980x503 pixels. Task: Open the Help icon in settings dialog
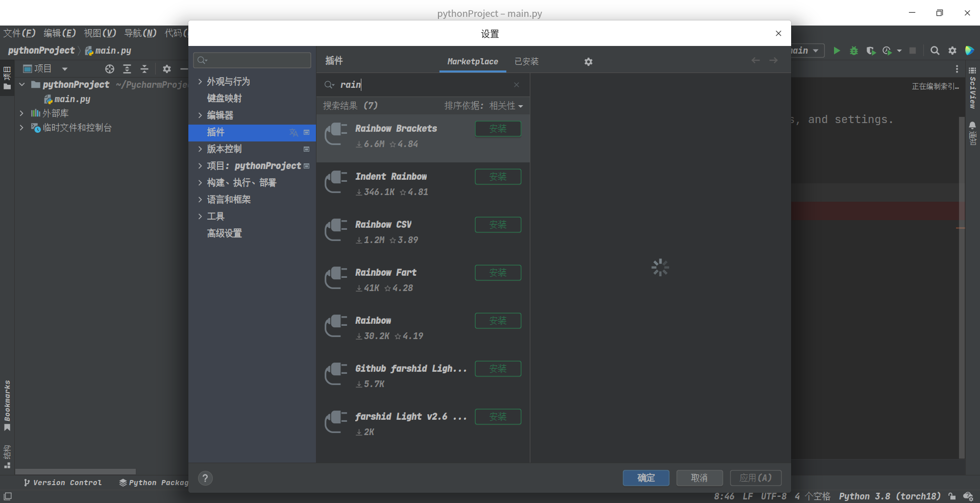pyautogui.click(x=205, y=478)
